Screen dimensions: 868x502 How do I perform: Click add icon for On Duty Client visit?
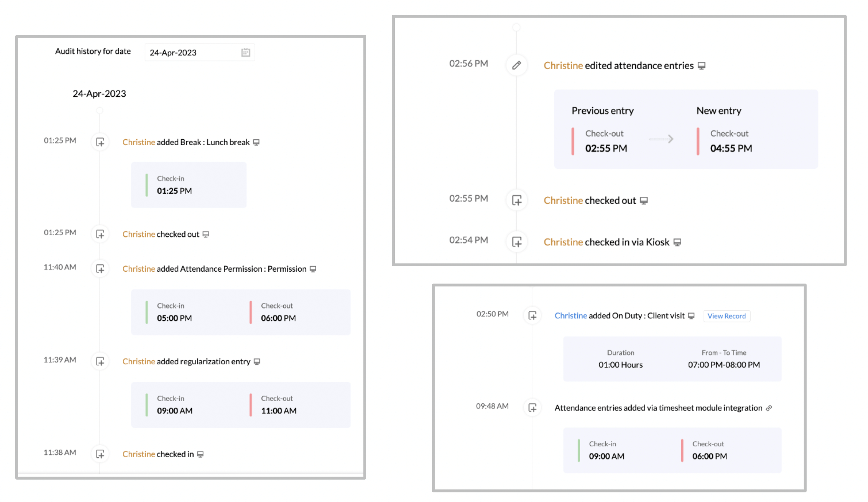click(x=532, y=315)
